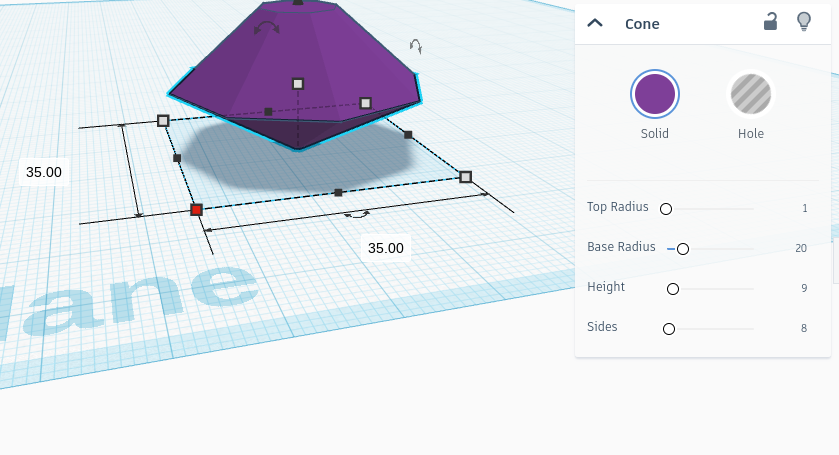Click the white corner handle behind the cone
Viewport: 839px width, 455px height.
365,103
